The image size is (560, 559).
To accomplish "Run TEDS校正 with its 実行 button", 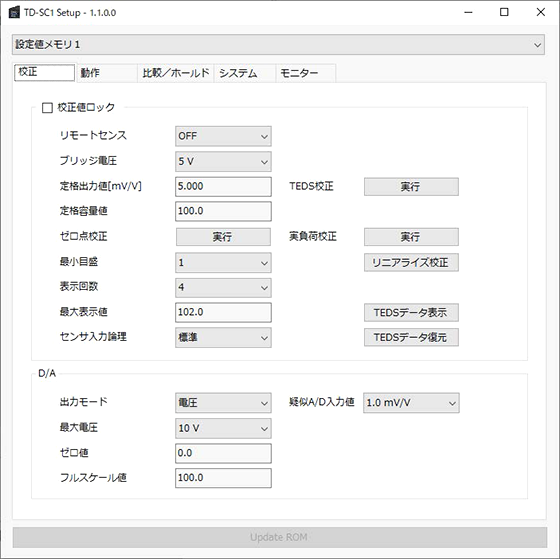I will tap(411, 186).
